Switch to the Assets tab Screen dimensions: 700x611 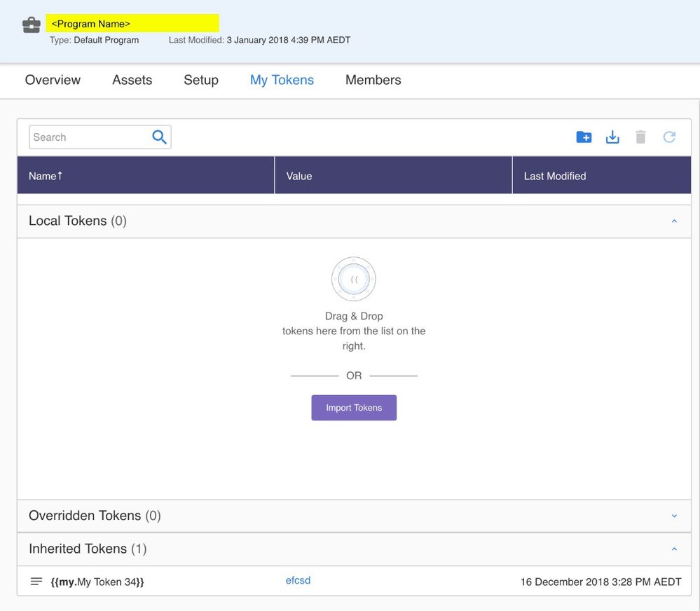(x=132, y=80)
